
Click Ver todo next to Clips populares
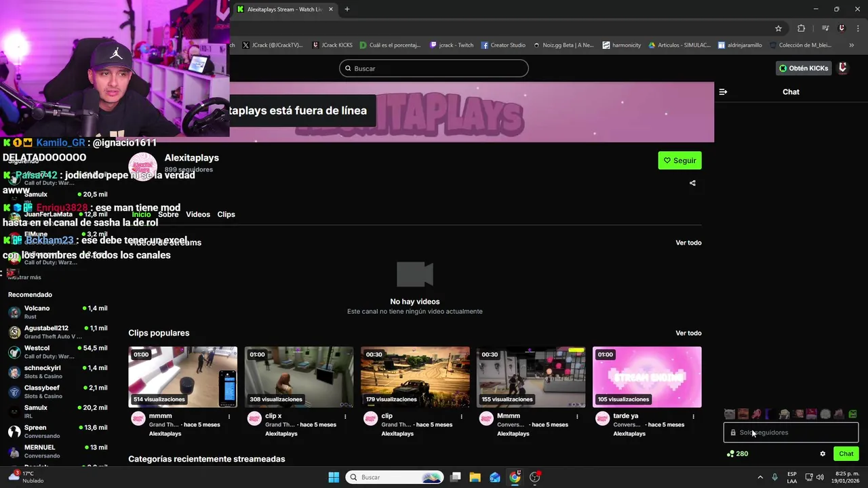pyautogui.click(x=688, y=333)
